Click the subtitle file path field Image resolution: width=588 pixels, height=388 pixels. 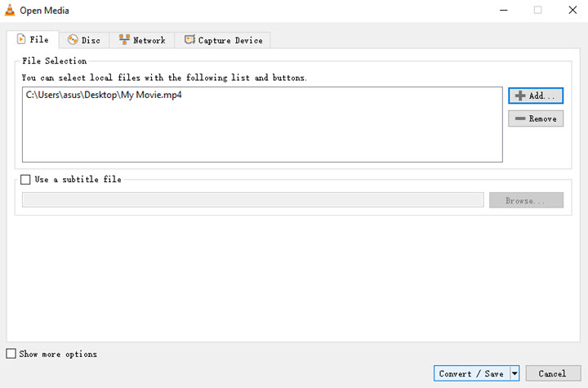253,200
